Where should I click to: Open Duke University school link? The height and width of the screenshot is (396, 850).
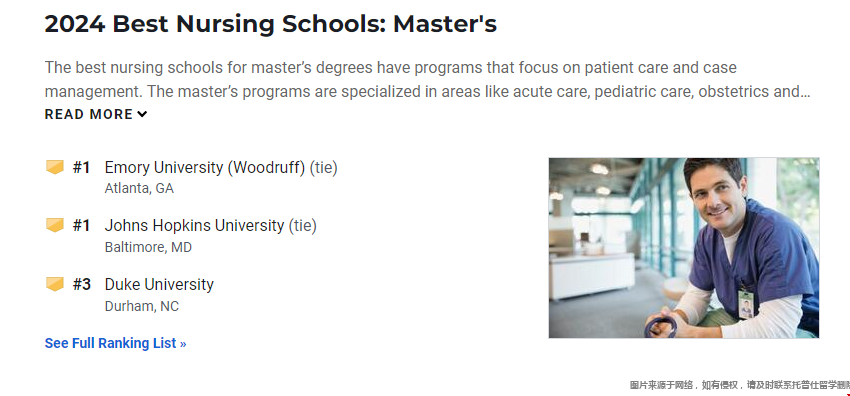click(x=159, y=284)
